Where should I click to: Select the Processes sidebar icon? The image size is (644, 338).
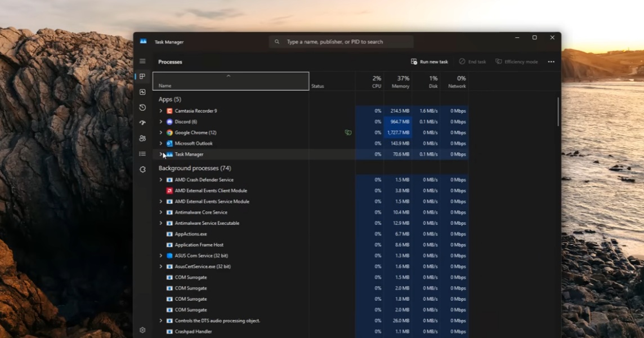142,76
